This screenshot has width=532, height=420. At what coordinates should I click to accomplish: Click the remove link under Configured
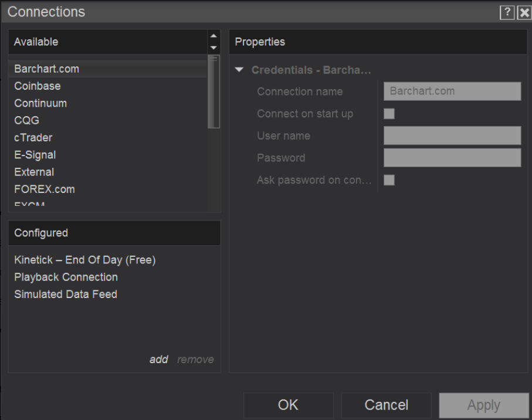pos(195,359)
